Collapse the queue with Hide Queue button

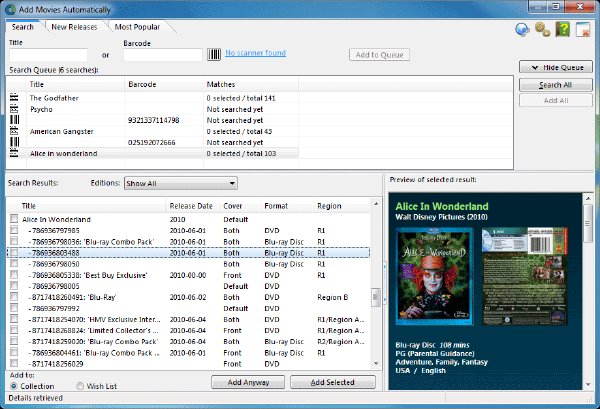tap(556, 67)
